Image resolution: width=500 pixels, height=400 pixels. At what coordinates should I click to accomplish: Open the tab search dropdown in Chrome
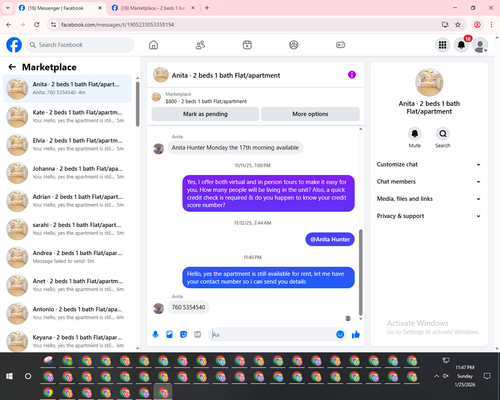click(x=8, y=8)
